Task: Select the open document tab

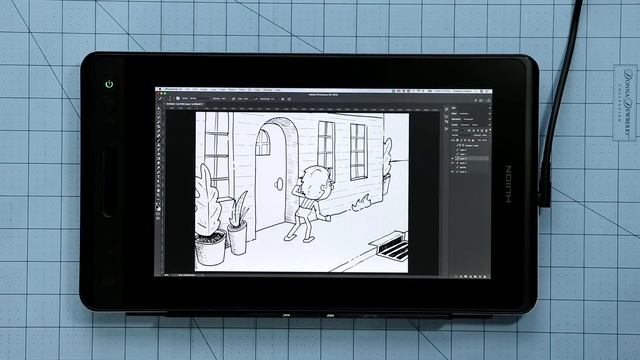Action: [185, 104]
